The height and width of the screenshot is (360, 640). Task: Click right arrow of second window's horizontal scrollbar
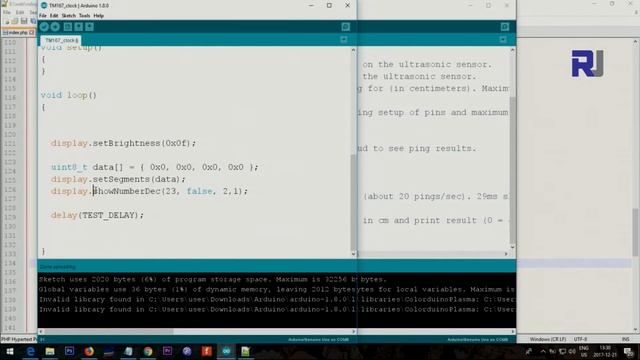(x=506, y=254)
